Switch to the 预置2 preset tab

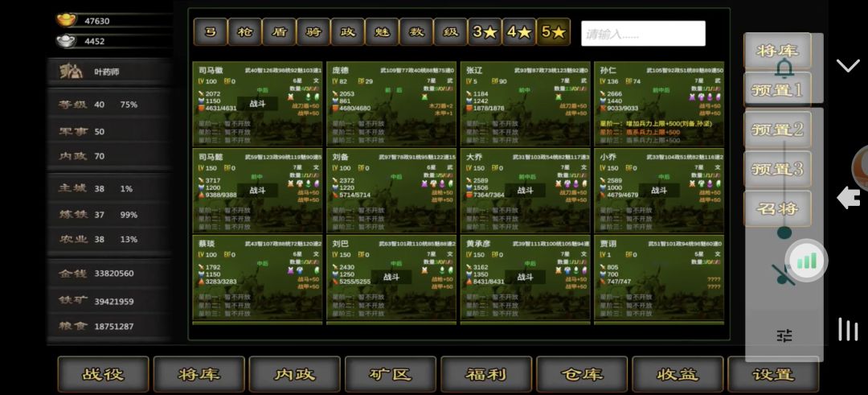tap(777, 130)
